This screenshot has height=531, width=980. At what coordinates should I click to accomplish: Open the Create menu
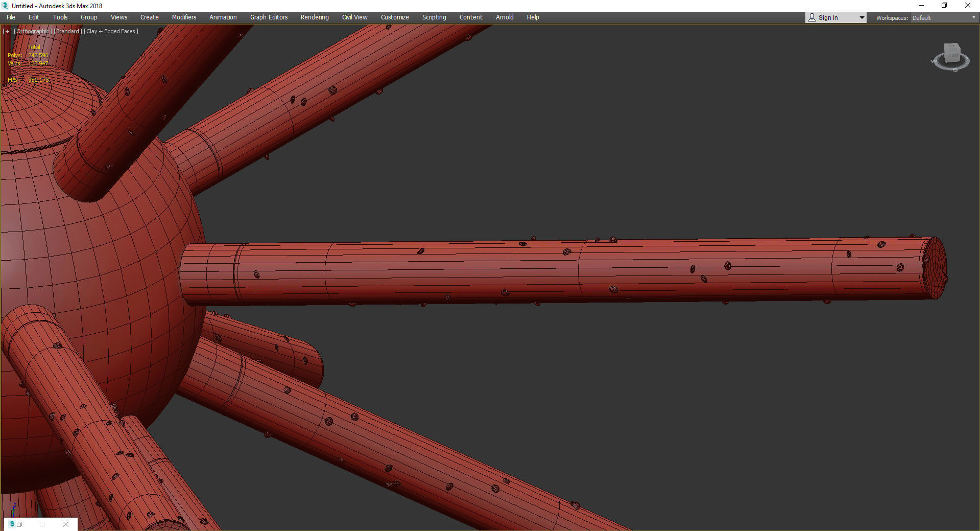click(150, 17)
